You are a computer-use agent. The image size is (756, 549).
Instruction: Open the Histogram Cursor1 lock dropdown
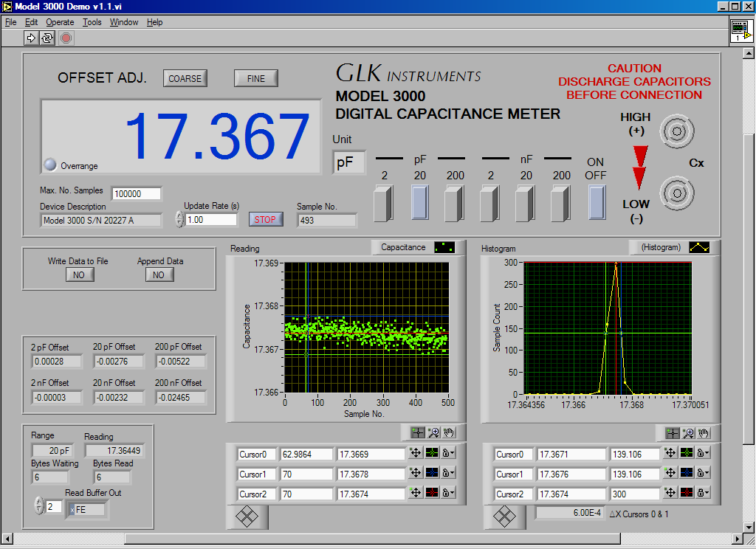pos(703,473)
